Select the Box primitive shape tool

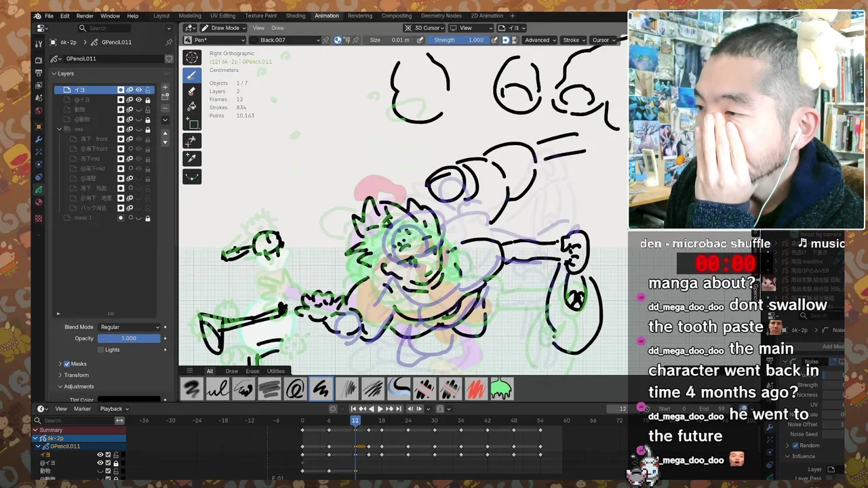192,123
